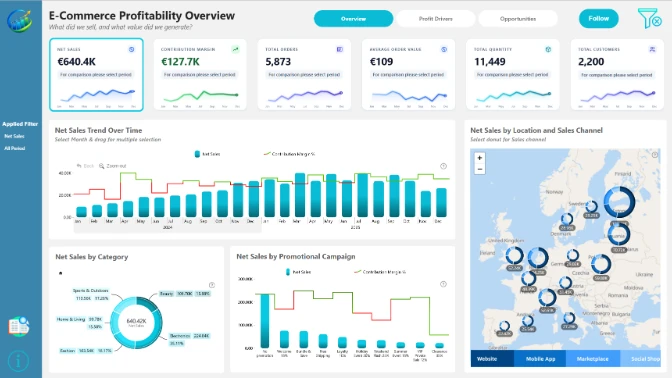Screen dimensions: 672x378
Task: Filter map by Mobile App channel
Action: pyautogui.click(x=540, y=359)
